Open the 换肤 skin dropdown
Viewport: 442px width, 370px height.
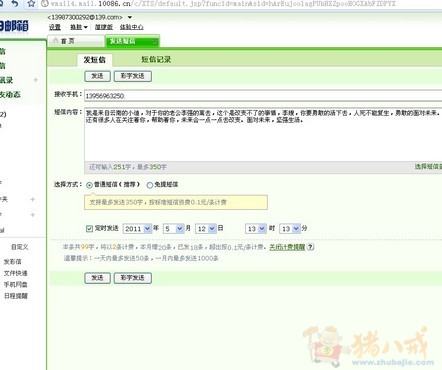coord(79,27)
